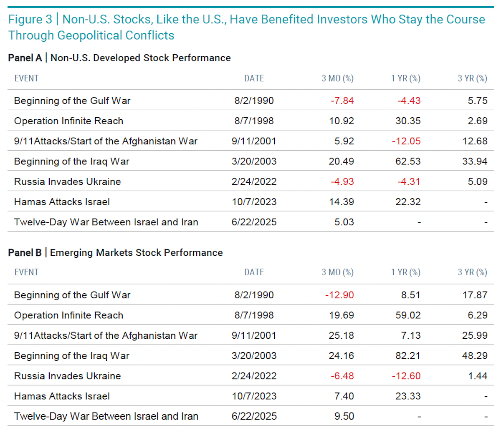Select the 82.21 value in Panel B
This screenshot has height=448, width=501.
(408, 356)
